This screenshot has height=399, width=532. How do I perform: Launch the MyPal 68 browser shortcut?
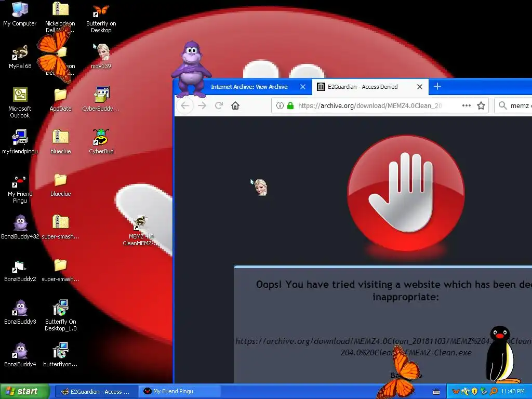[20, 57]
